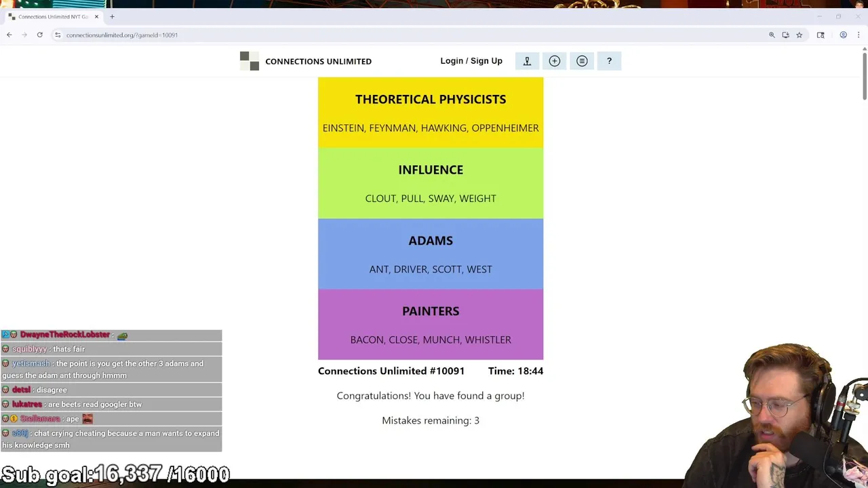
Task: Click the install app icon in address bar
Action: (x=785, y=35)
